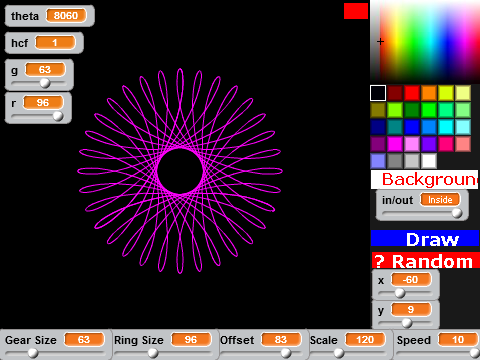
Task: Select the white color swatch
Action: pos(429,161)
